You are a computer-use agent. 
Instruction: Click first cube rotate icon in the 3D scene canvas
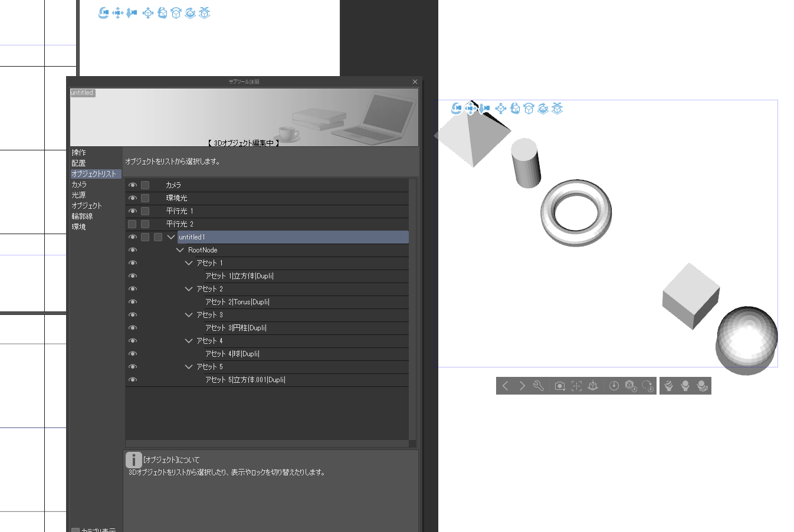pos(515,108)
